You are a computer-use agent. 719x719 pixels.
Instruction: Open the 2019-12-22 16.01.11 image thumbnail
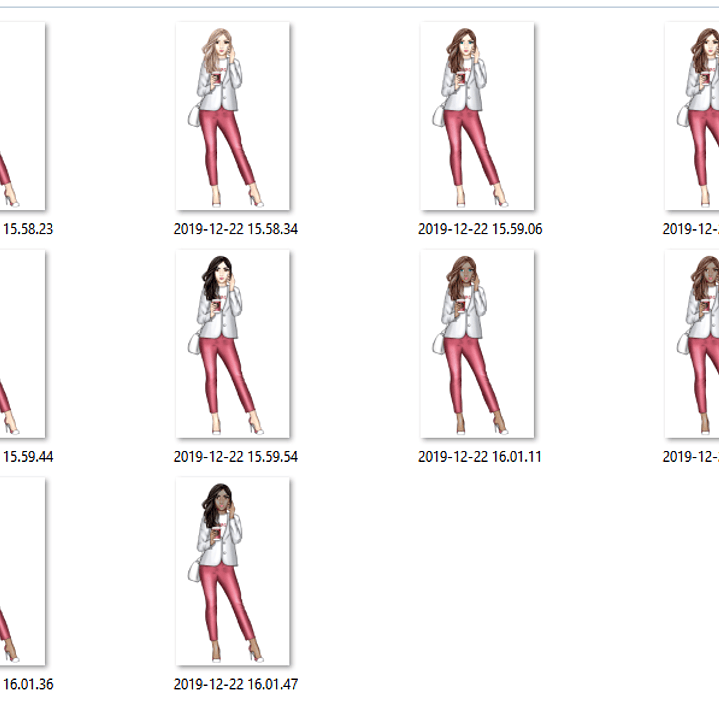pyautogui.click(x=477, y=344)
